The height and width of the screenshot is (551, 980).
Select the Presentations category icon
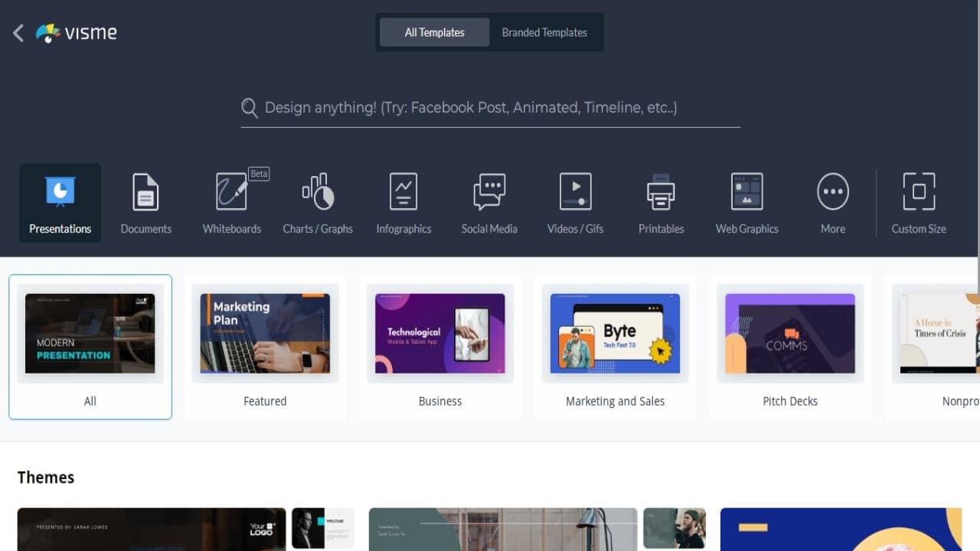[x=60, y=191]
